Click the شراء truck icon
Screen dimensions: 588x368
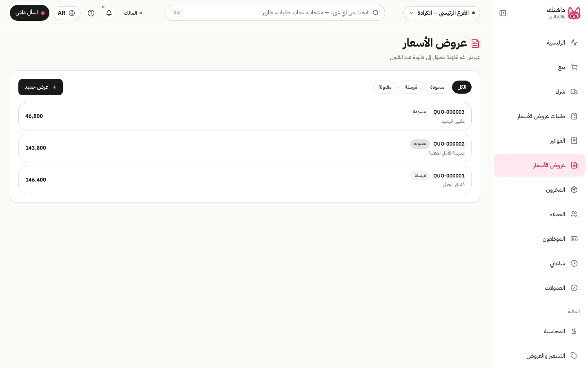574,92
